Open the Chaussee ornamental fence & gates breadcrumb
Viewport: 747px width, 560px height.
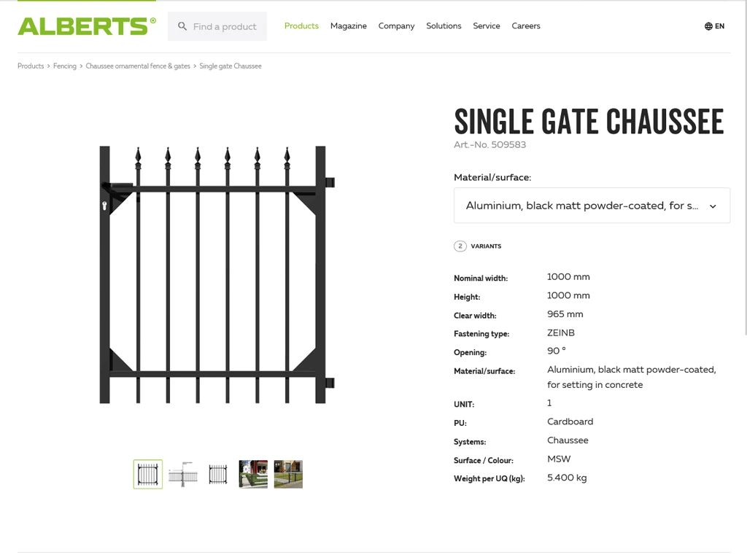(x=137, y=66)
